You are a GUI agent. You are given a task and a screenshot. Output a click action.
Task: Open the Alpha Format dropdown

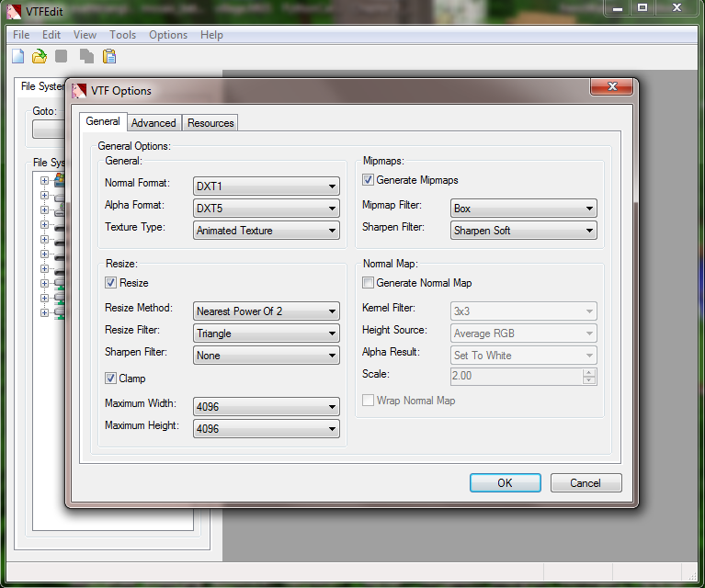tap(267, 209)
